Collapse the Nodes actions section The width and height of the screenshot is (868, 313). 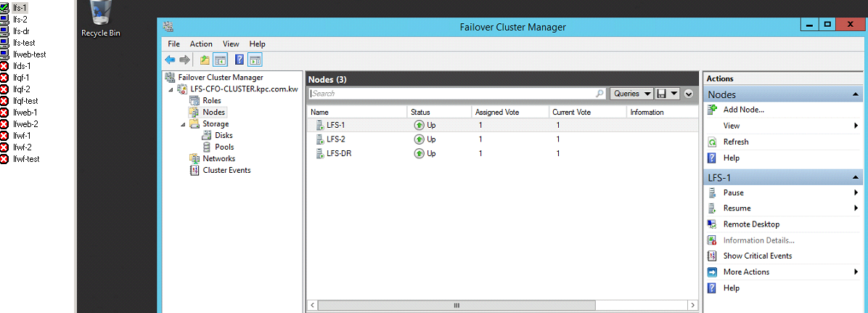pyautogui.click(x=856, y=95)
